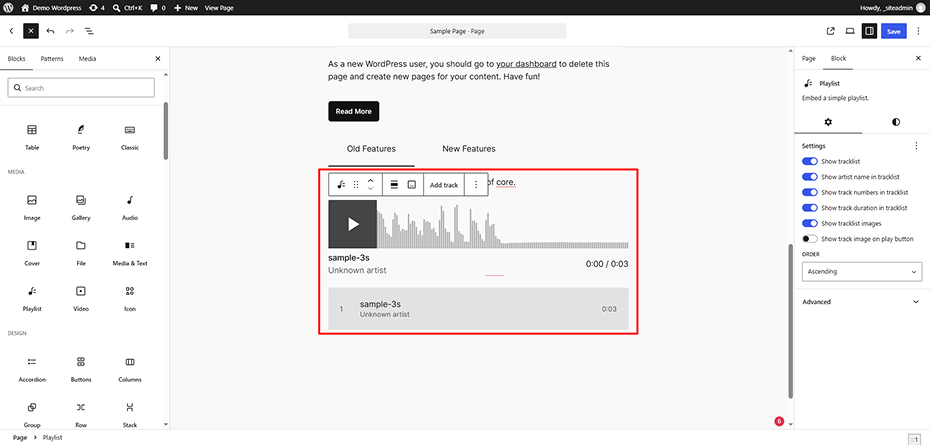Select the Old Features tab

click(371, 149)
